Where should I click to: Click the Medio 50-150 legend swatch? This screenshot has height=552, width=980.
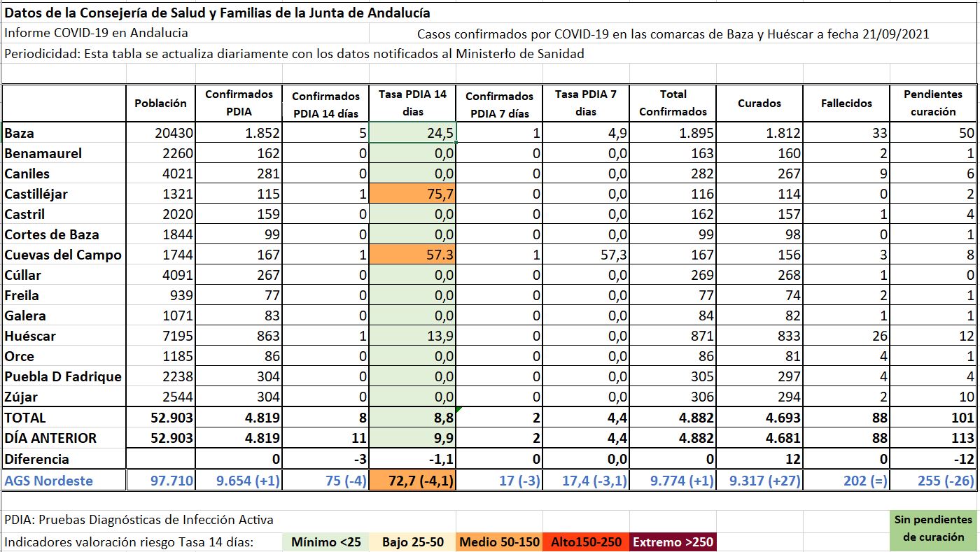(x=500, y=542)
